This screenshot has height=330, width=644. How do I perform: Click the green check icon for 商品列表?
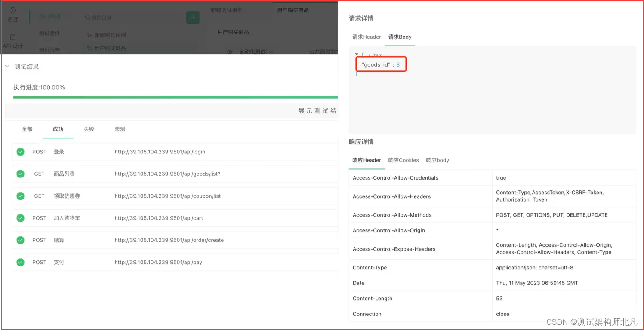point(20,174)
